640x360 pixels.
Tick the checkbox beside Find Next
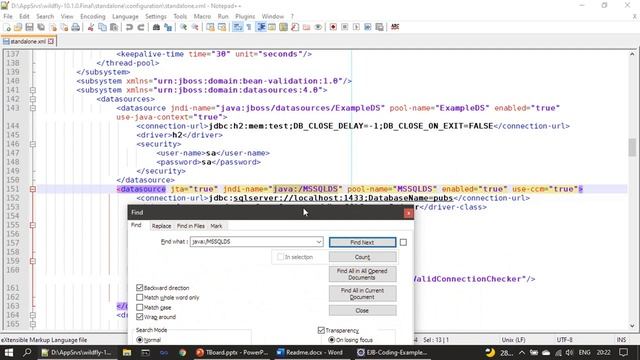click(x=403, y=242)
